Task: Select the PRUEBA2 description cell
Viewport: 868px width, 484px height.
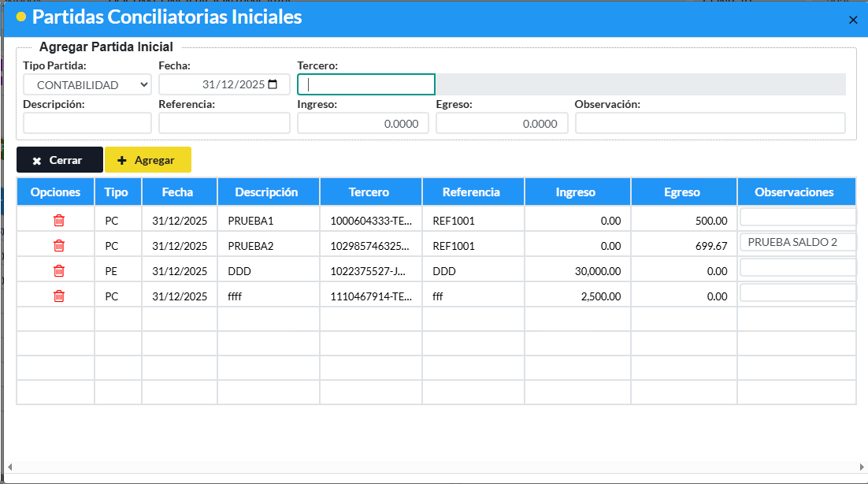Action: (x=269, y=246)
